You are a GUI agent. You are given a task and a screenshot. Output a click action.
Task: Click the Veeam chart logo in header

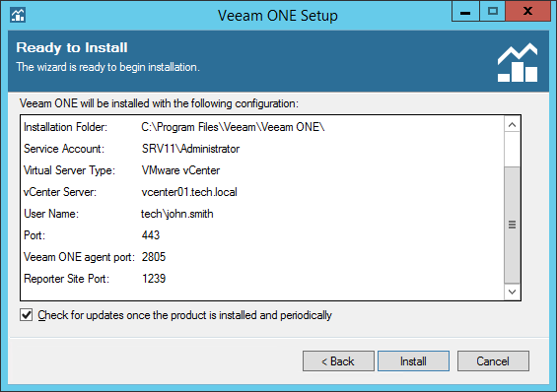pyautogui.click(x=518, y=62)
